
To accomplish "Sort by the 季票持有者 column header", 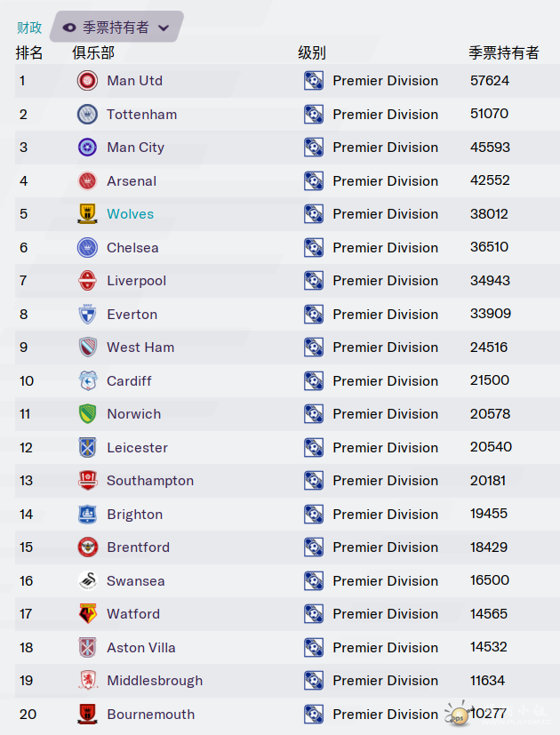I will tap(503, 53).
